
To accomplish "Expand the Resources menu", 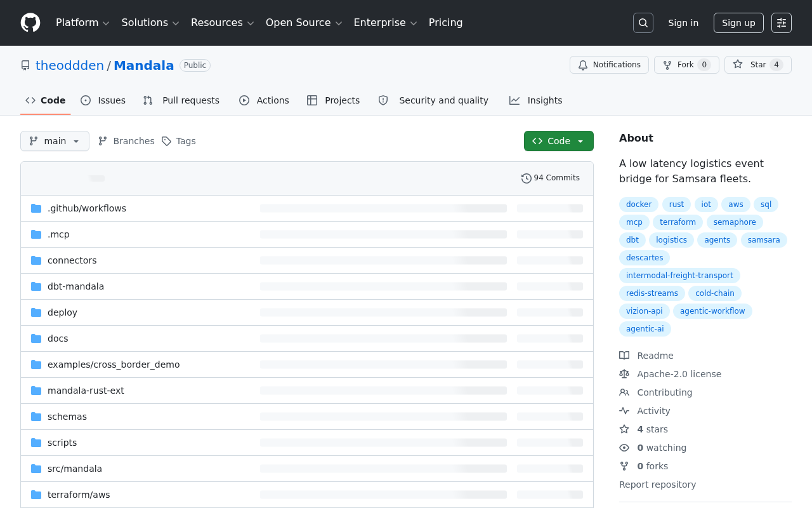I will pyautogui.click(x=222, y=23).
